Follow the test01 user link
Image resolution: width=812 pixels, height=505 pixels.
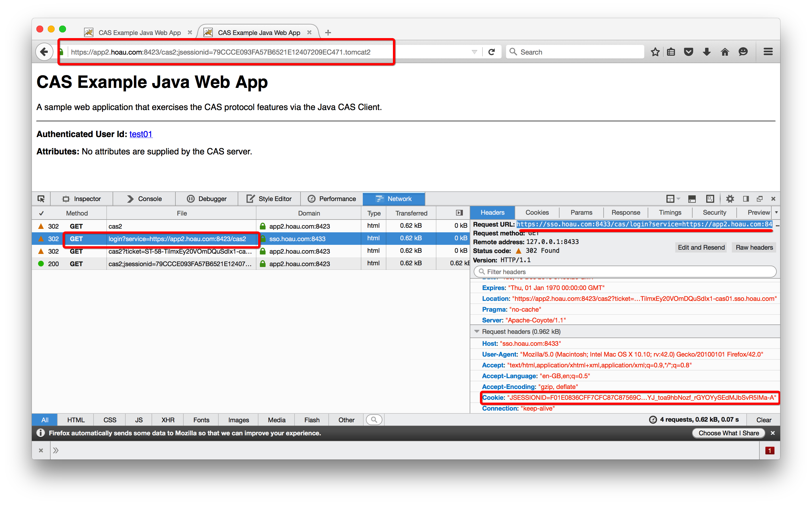point(140,134)
